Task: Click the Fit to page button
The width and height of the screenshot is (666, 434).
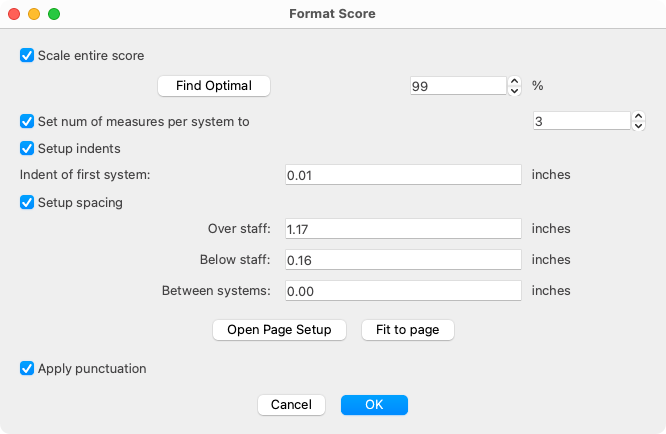Action: click(408, 330)
